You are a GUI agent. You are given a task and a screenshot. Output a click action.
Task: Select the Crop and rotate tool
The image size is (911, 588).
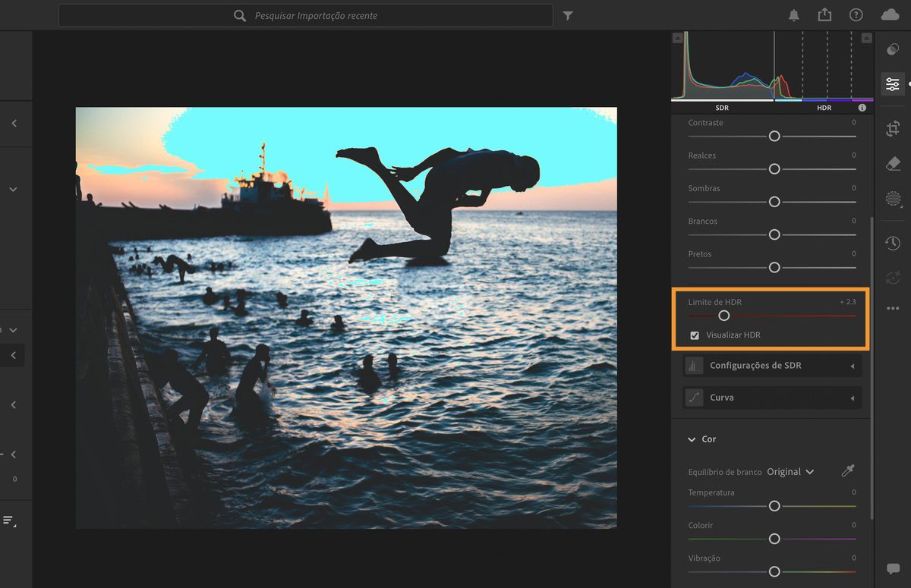tap(893, 129)
